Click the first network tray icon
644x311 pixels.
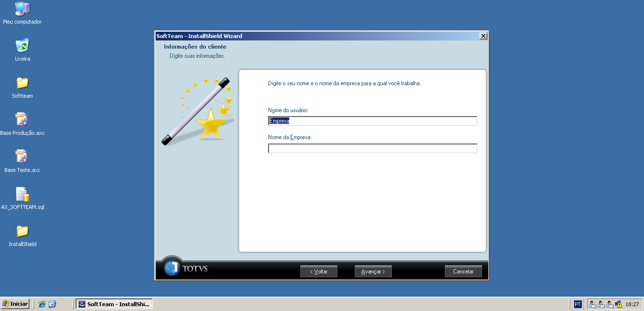pos(593,304)
